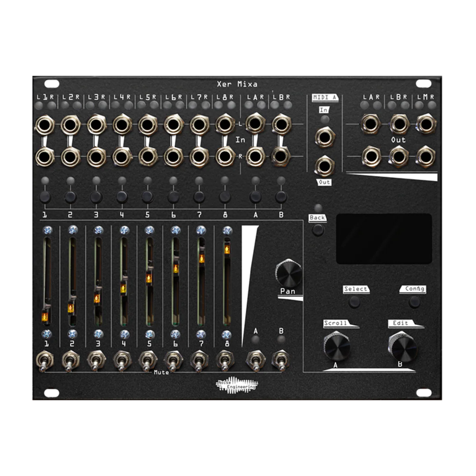Click the channel 1 fader handle

pyautogui.click(x=45, y=316)
